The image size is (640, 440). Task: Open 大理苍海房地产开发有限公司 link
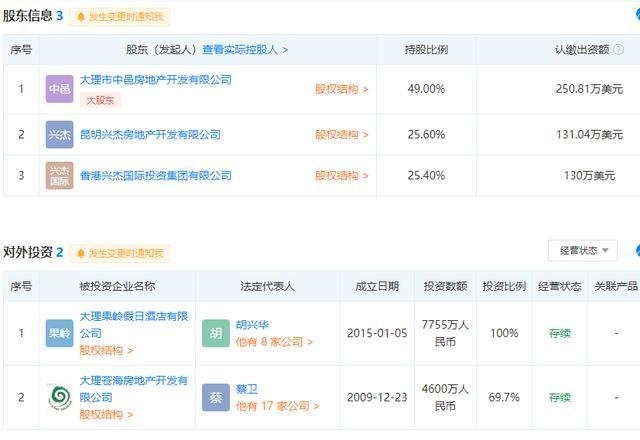click(x=133, y=389)
